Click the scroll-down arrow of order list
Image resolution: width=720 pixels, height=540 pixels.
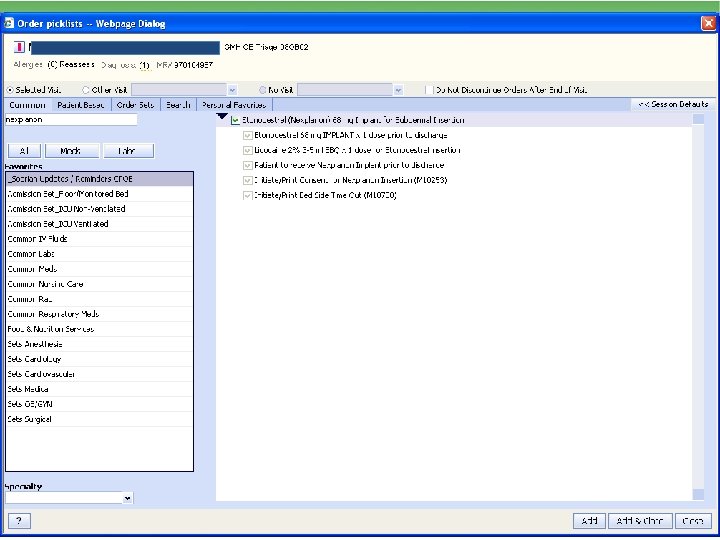tap(698, 495)
